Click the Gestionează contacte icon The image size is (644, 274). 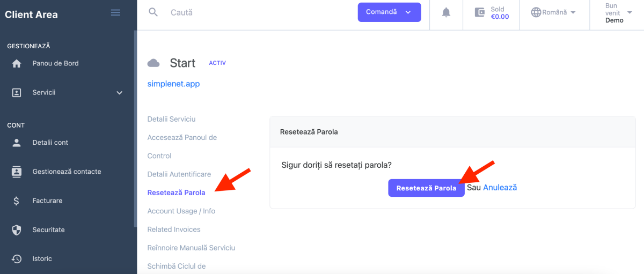coord(17,172)
